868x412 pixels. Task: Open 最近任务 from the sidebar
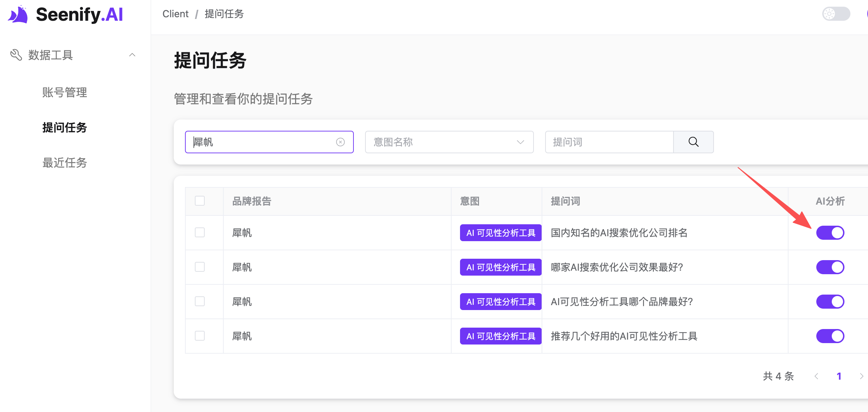pyautogui.click(x=65, y=162)
